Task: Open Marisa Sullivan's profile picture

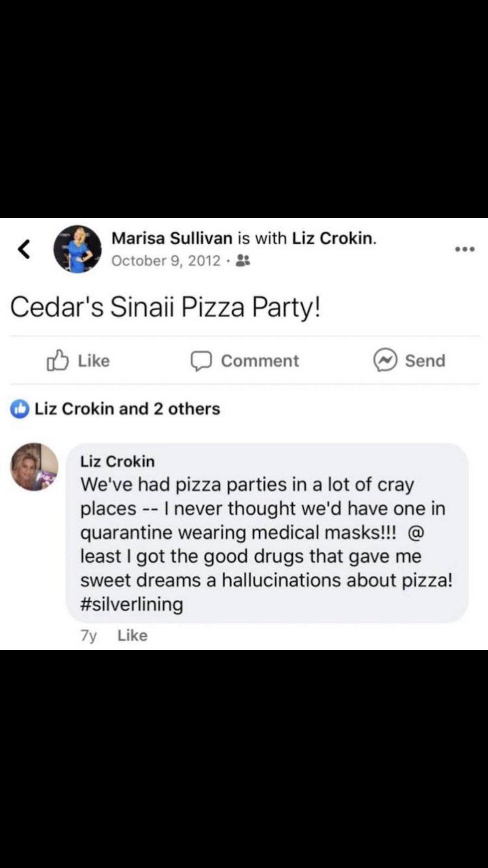Action: tap(77, 249)
